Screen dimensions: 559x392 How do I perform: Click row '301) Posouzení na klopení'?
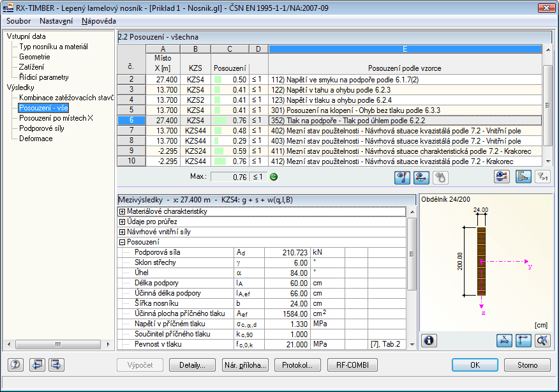405,110
